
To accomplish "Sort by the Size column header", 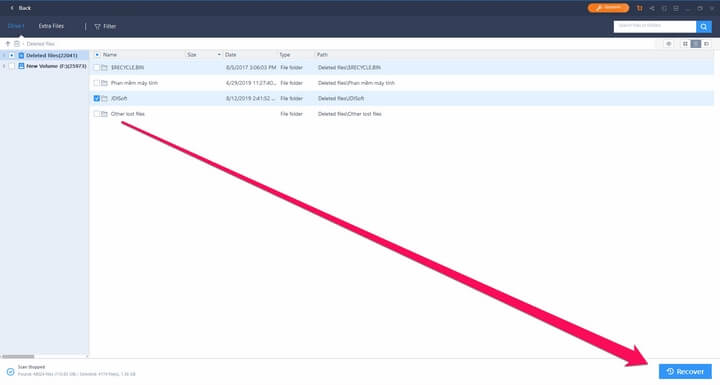I will 191,55.
